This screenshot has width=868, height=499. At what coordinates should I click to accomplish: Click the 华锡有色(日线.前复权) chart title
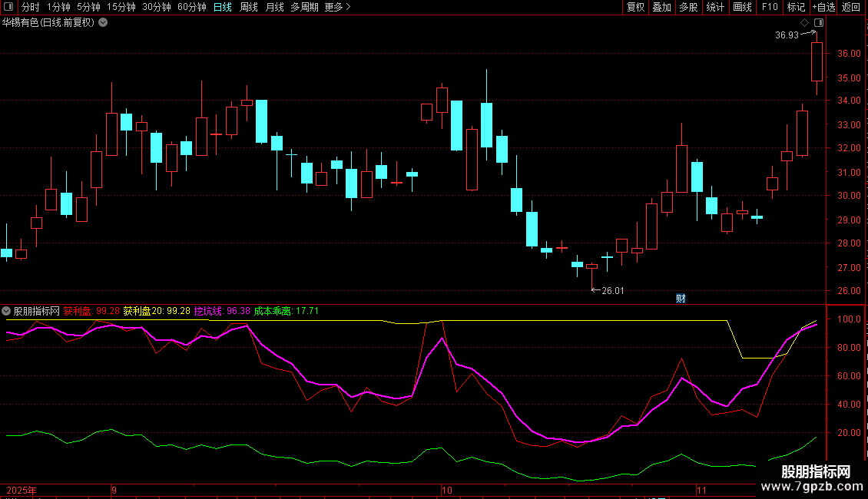tap(48, 23)
